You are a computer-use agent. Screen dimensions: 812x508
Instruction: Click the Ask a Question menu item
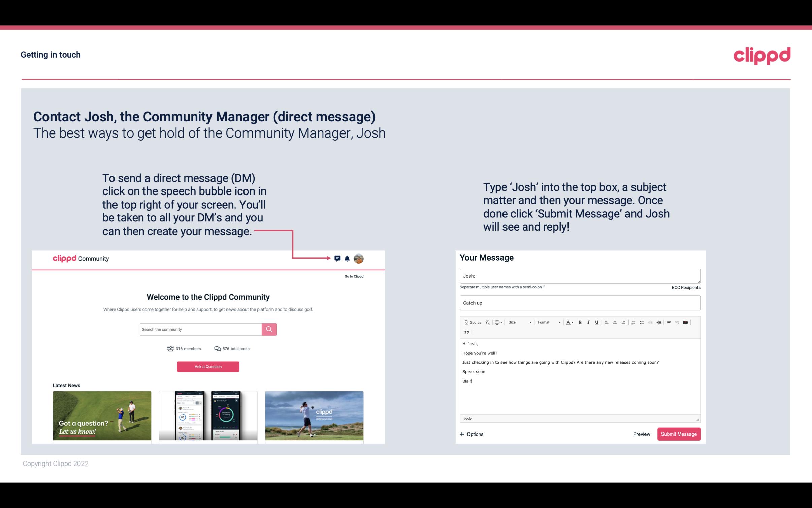pos(208,366)
